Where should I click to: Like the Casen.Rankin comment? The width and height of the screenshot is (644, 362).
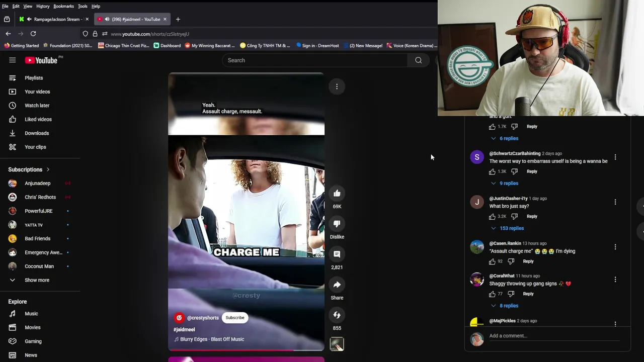[492, 261]
